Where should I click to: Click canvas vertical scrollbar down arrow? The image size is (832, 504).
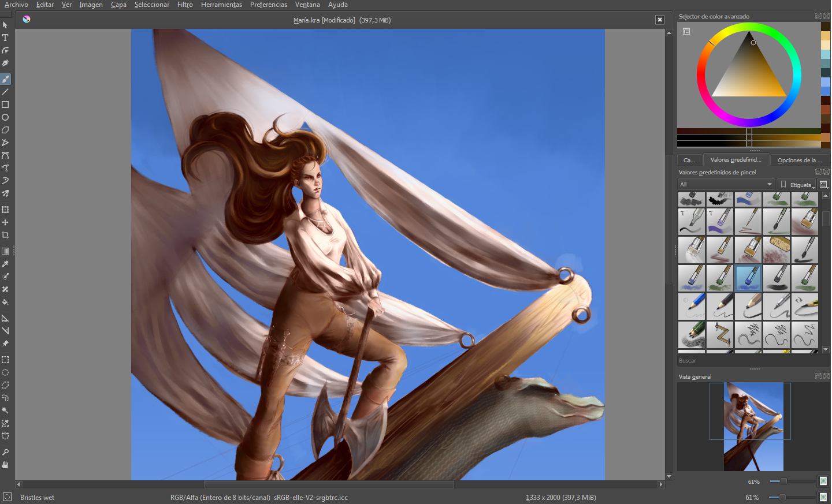click(x=669, y=476)
